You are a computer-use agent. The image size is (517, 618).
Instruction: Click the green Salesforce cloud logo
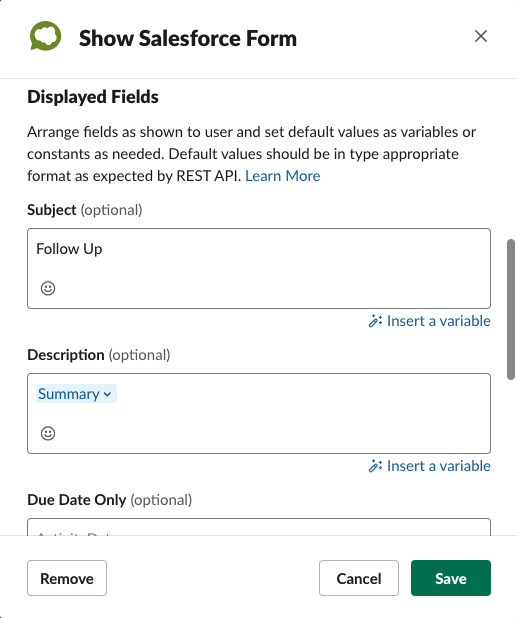coord(45,36)
